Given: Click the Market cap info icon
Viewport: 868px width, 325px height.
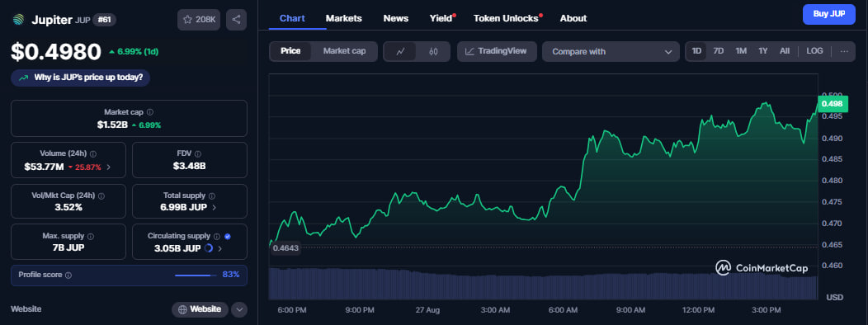Looking at the screenshot, I should click(x=150, y=112).
